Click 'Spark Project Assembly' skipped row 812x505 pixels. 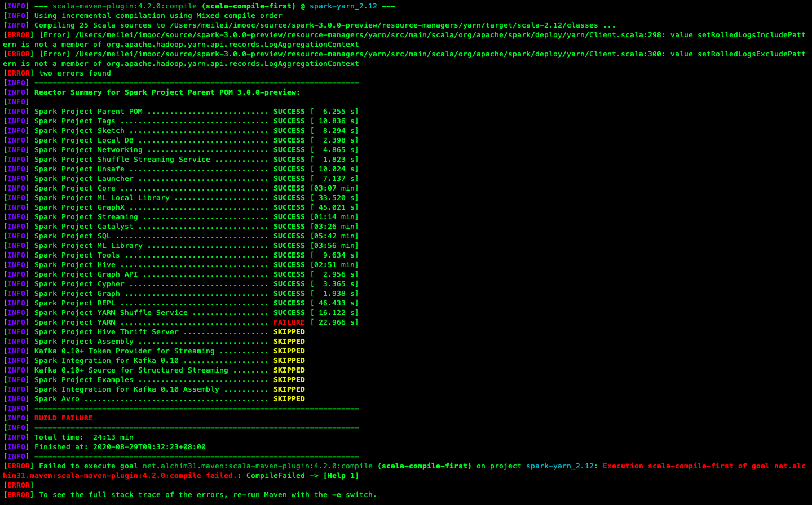pos(155,342)
